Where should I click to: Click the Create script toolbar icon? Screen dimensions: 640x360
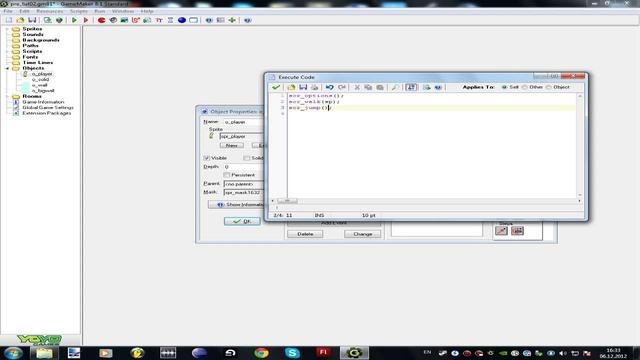point(147,20)
